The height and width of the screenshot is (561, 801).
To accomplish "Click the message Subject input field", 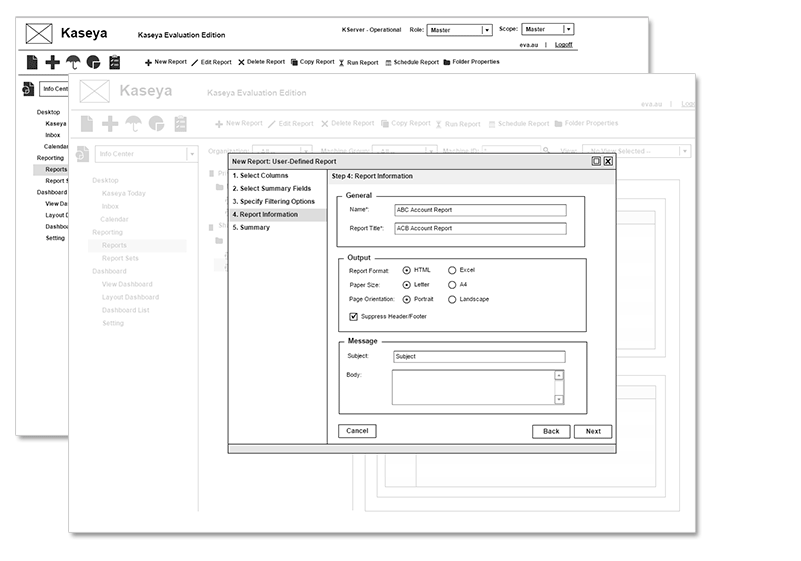I will pos(479,357).
